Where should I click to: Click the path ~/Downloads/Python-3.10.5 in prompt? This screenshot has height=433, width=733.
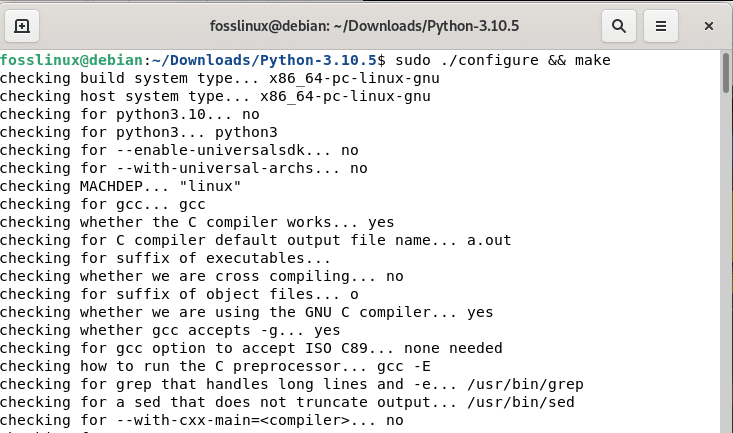point(264,60)
